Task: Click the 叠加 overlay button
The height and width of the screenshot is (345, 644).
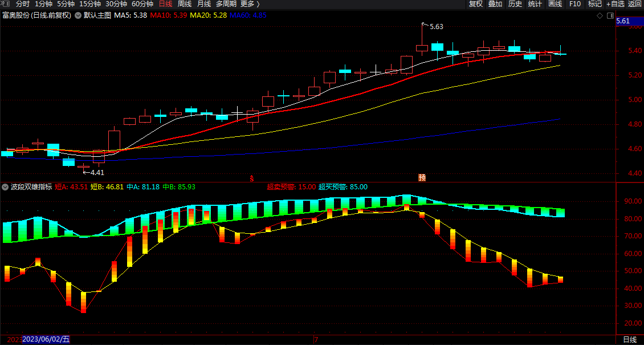Action: [495, 4]
